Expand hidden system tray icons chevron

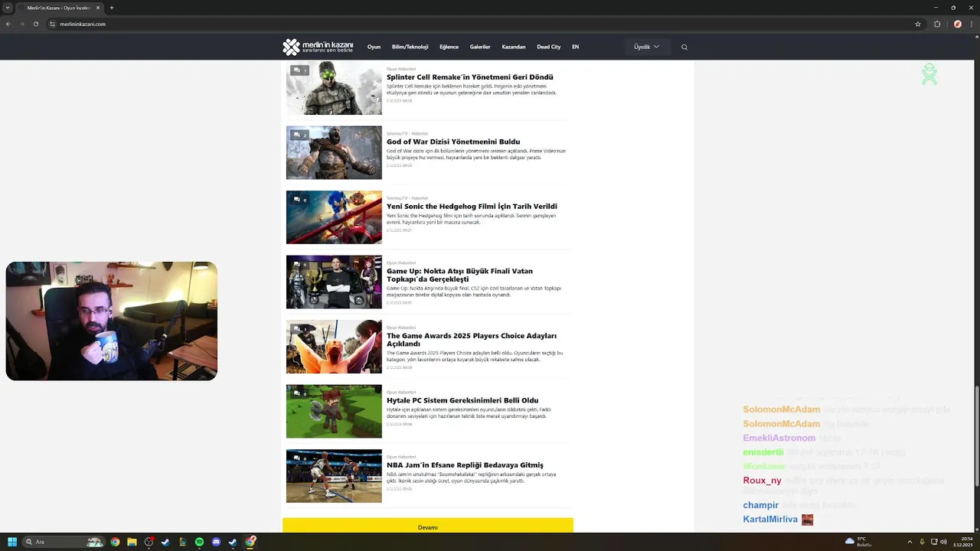(x=910, y=542)
